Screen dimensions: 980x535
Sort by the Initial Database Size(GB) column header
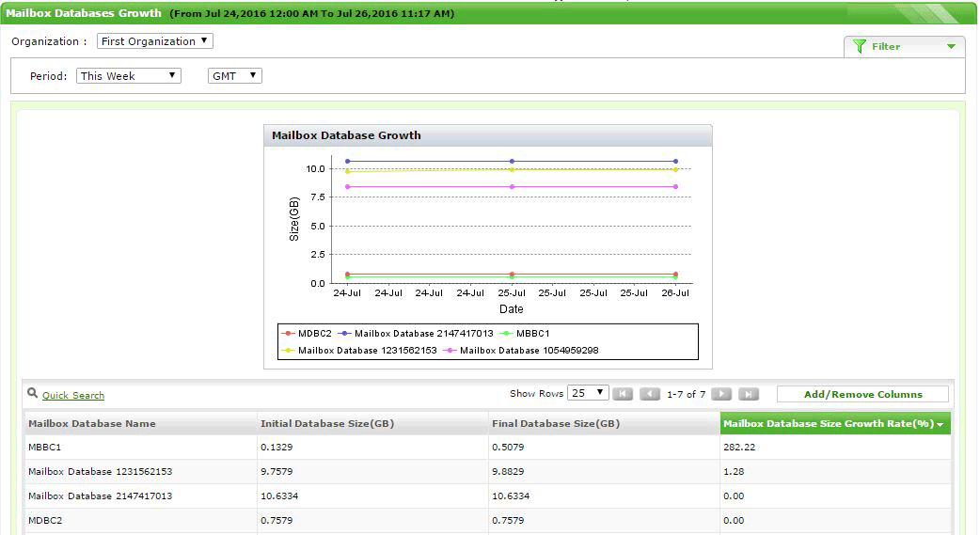326,424
